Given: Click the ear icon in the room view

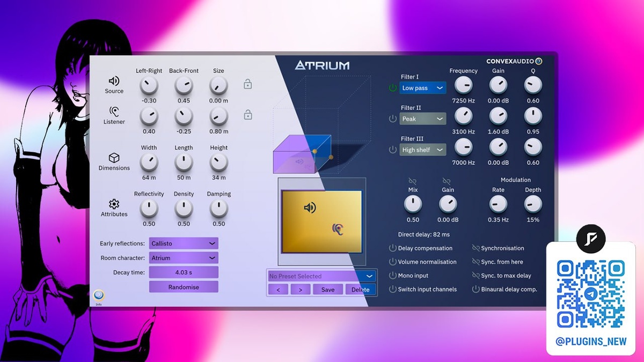Looking at the screenshot, I should click(338, 229).
